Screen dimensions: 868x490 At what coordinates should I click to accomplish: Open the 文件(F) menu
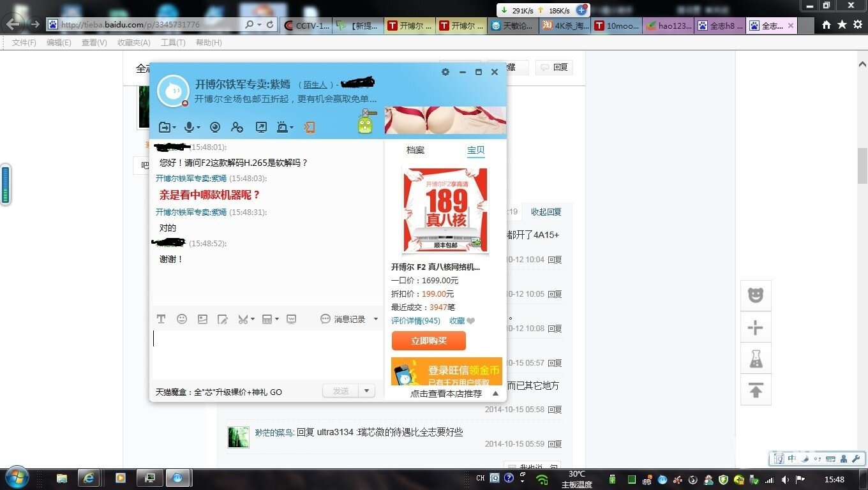[24, 43]
